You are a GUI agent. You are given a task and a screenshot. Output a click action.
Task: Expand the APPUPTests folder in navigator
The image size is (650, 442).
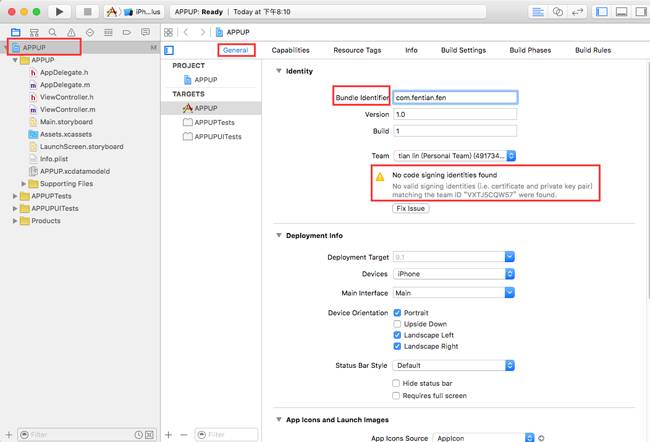click(15, 196)
